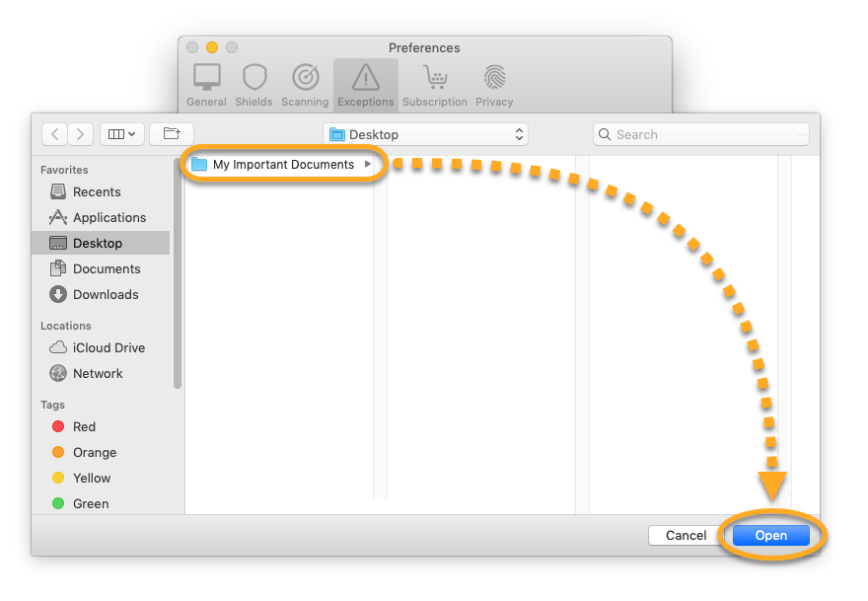Click minimize button of Preferences window
This screenshot has width=868, height=601.
click(x=212, y=47)
